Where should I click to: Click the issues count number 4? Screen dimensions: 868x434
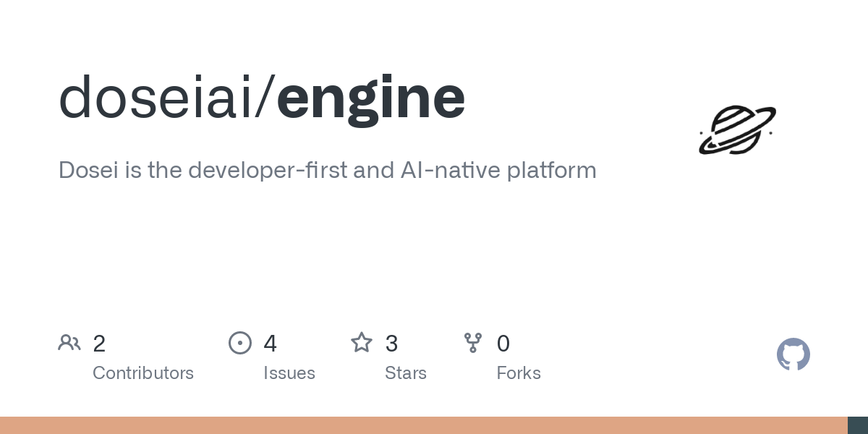[x=270, y=344]
